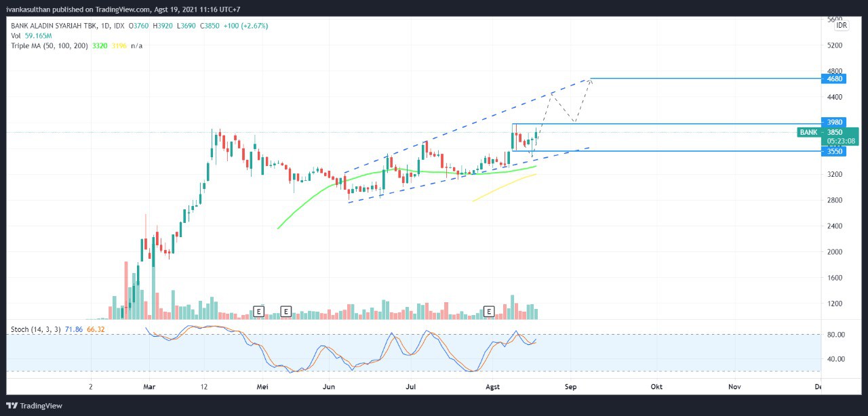This screenshot has width=868, height=416.
Task: Select the blue 3980 price label
Action: pyautogui.click(x=835, y=122)
